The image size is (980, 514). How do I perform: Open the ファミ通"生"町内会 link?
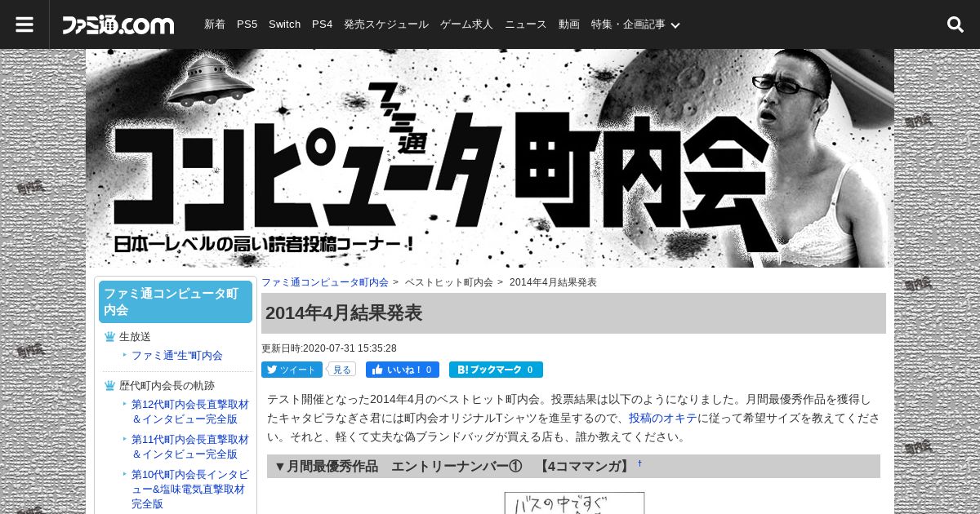[x=177, y=356]
